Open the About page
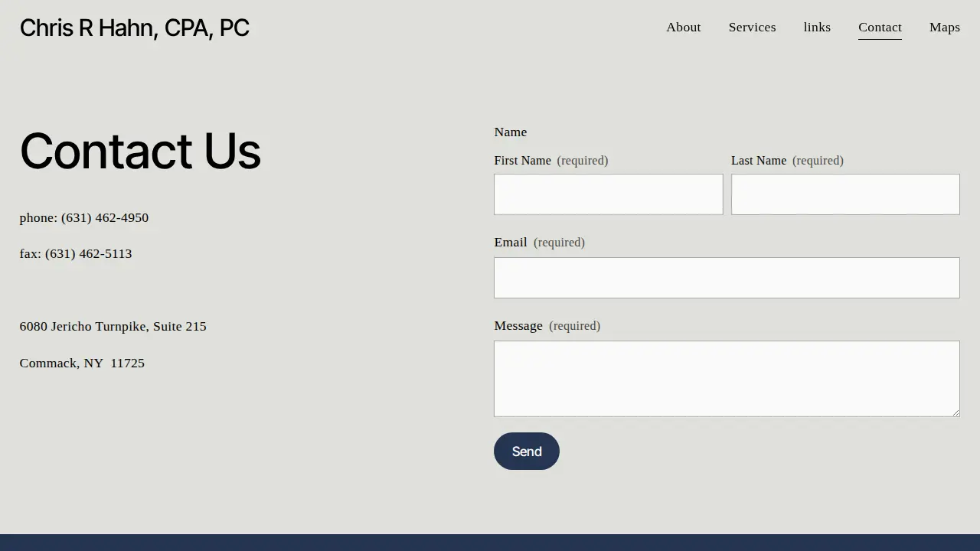 tap(683, 28)
